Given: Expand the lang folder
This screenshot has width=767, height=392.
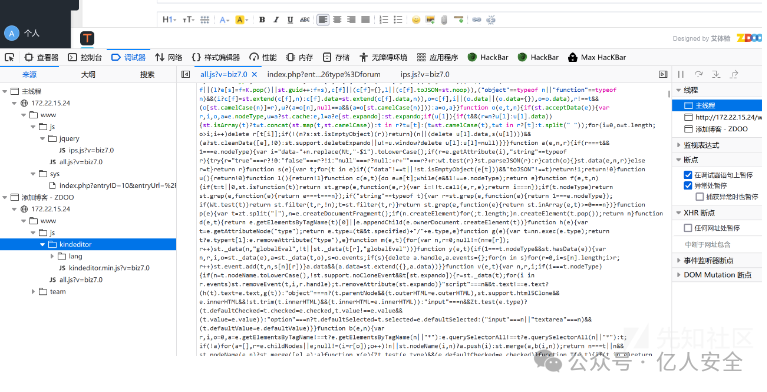Looking at the screenshot, I should click(x=52, y=256).
